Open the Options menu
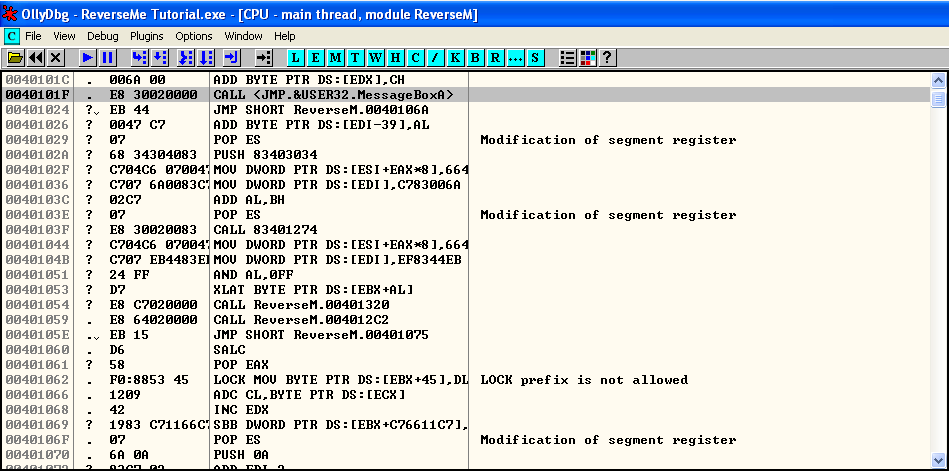Image resolution: width=949 pixels, height=471 pixels. coord(194,36)
